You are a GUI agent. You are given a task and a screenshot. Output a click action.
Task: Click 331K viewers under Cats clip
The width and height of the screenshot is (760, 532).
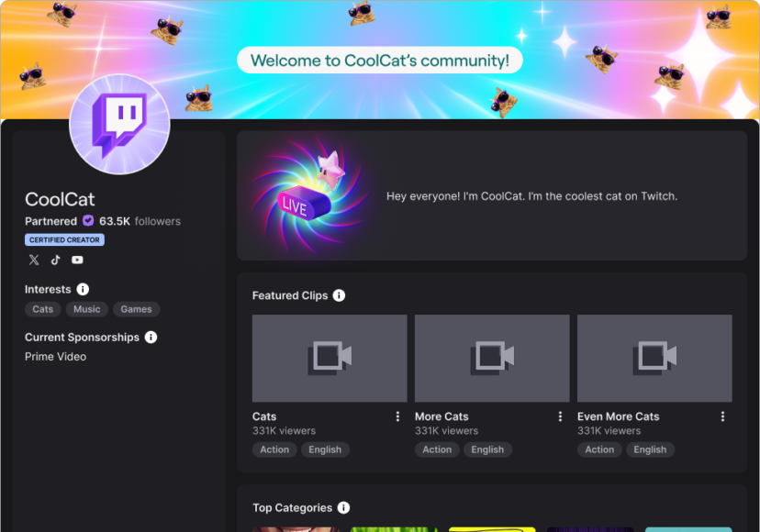coord(284,430)
